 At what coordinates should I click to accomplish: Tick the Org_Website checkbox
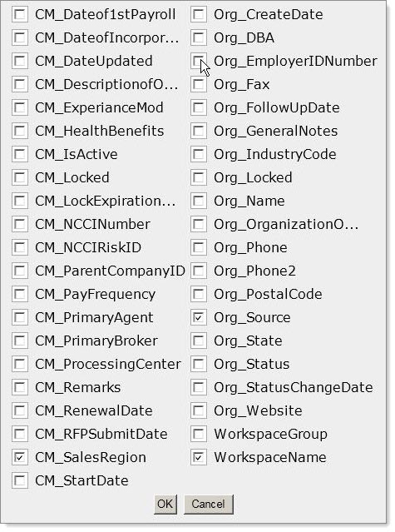199,410
